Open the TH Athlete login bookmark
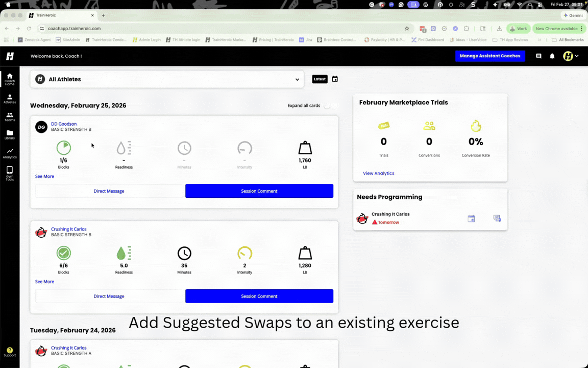This screenshot has height=368, width=588. (183, 40)
